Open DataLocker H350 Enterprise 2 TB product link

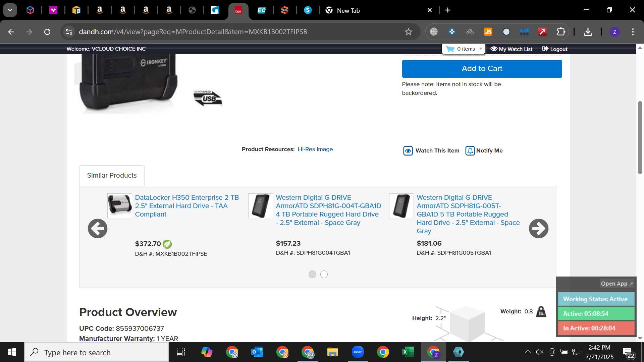tap(187, 206)
